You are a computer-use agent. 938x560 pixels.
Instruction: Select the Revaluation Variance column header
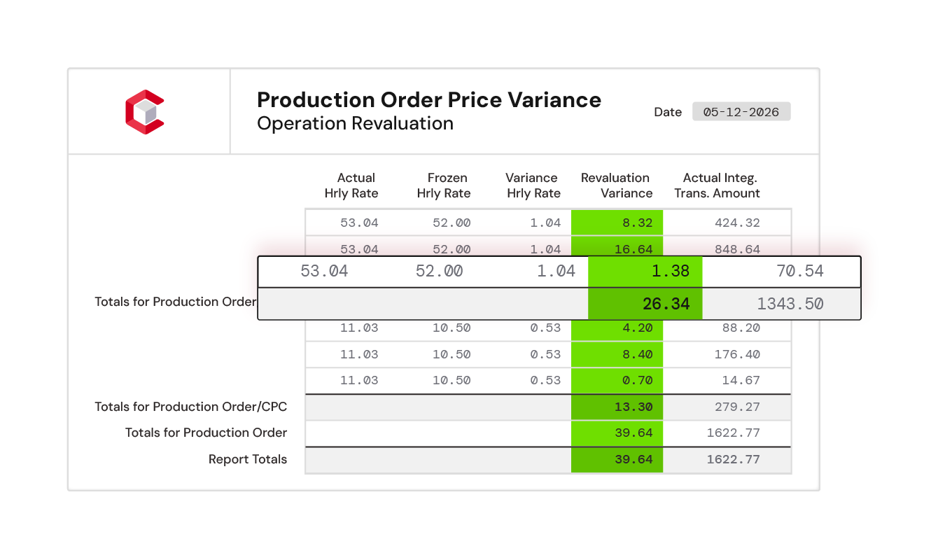tap(617, 185)
